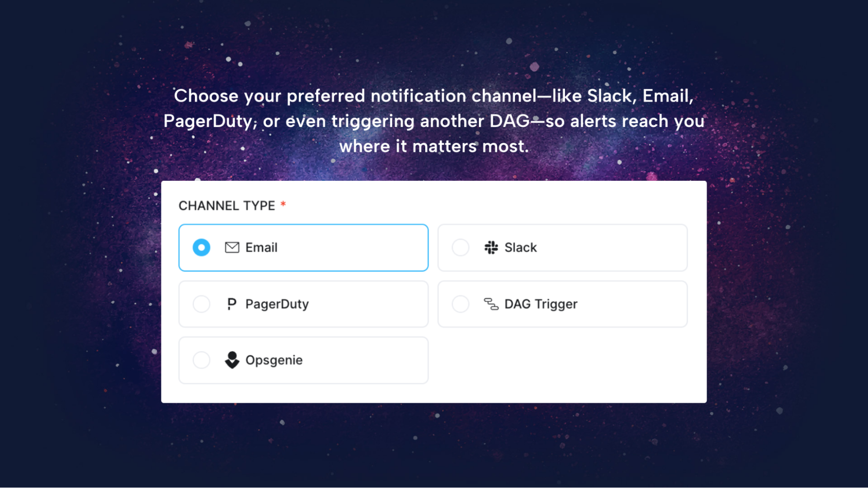The height and width of the screenshot is (488, 868).
Task: Click the DAG Trigger workflow icon
Action: 491,304
